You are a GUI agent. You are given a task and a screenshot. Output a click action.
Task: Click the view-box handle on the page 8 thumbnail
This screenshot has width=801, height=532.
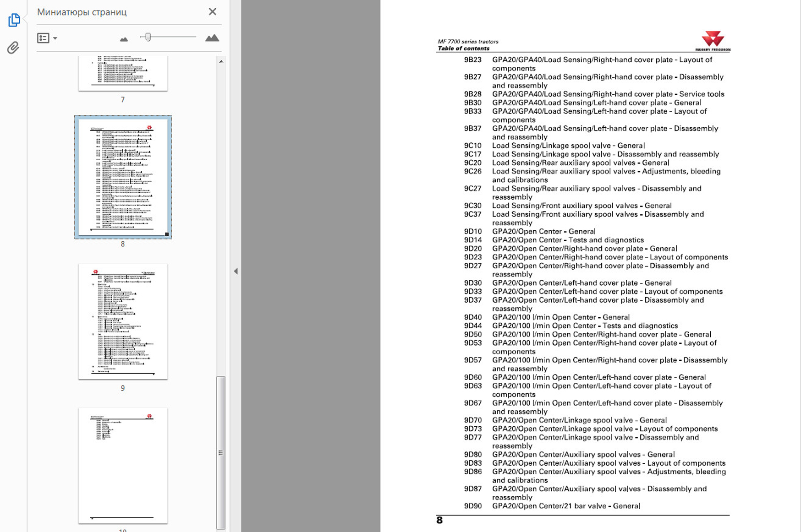(167, 234)
